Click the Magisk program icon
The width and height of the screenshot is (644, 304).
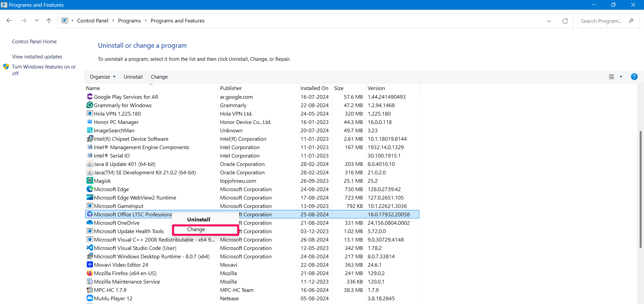pyautogui.click(x=90, y=181)
